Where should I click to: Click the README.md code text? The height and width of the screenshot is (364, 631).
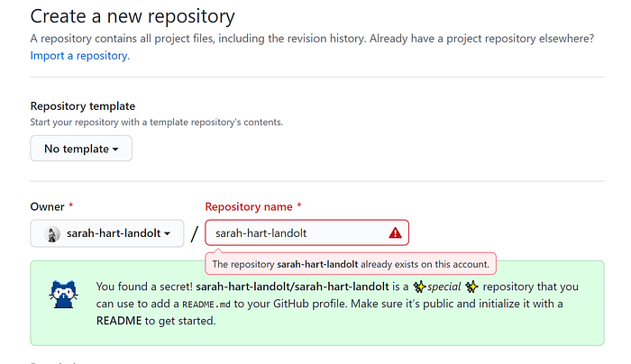coord(206,304)
